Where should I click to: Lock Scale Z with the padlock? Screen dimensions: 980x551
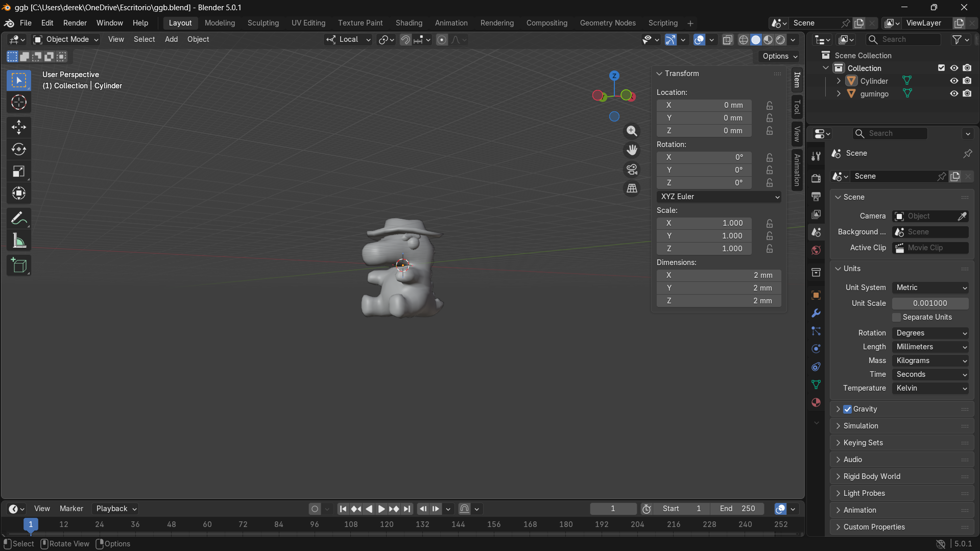(x=770, y=249)
